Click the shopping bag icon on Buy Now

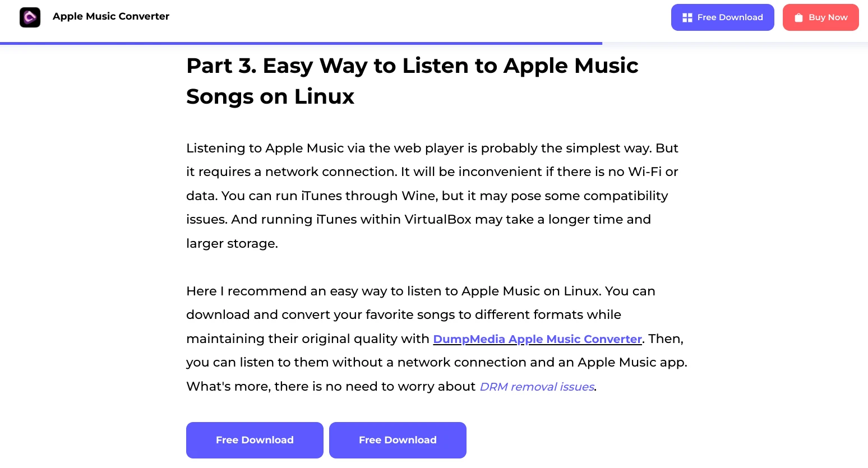pos(798,18)
